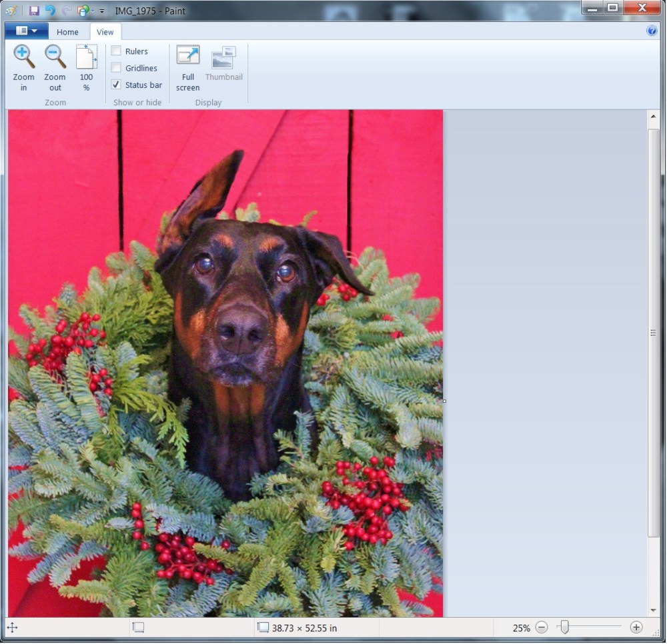Open the Paint application menu

21,31
